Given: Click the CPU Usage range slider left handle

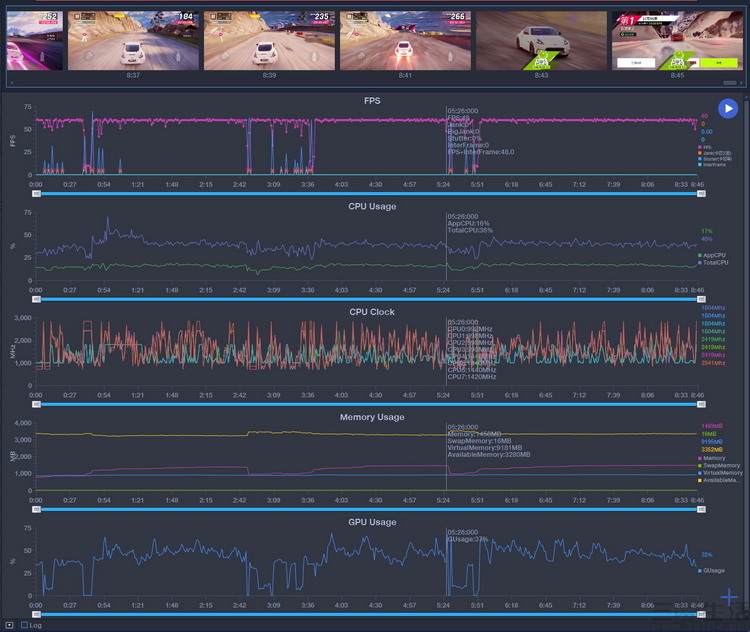Looking at the screenshot, I should pyautogui.click(x=37, y=299).
